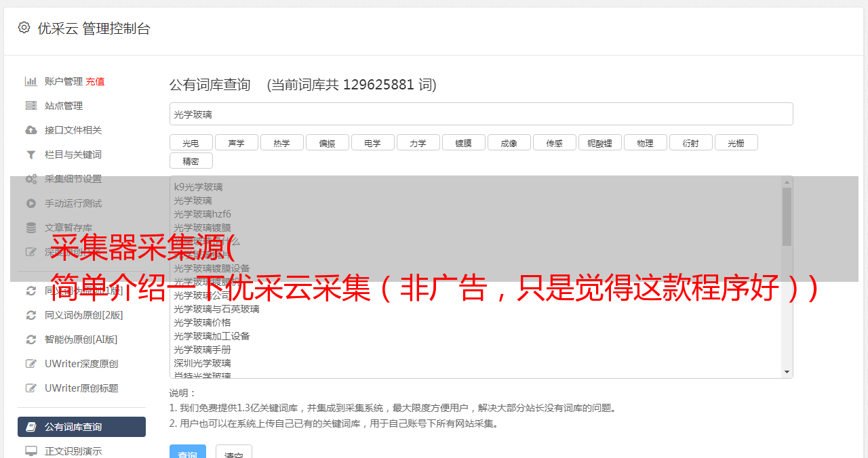This screenshot has height=458, width=868.
Task: Click the 偏振 tag button
Action: click(327, 142)
